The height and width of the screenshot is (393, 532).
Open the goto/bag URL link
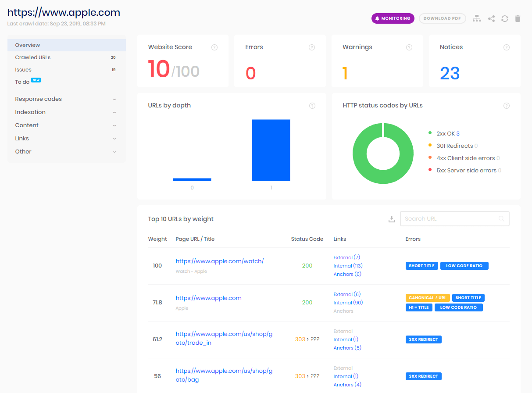[224, 375]
